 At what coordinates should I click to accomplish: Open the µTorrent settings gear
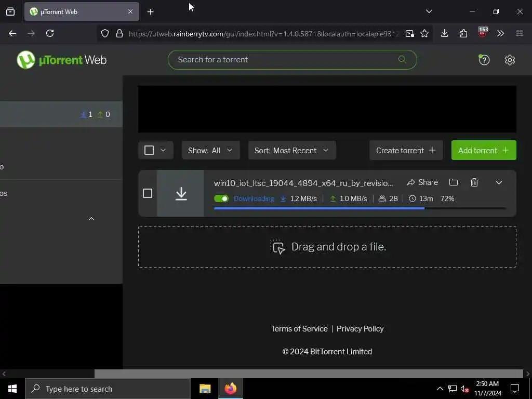coord(510,60)
